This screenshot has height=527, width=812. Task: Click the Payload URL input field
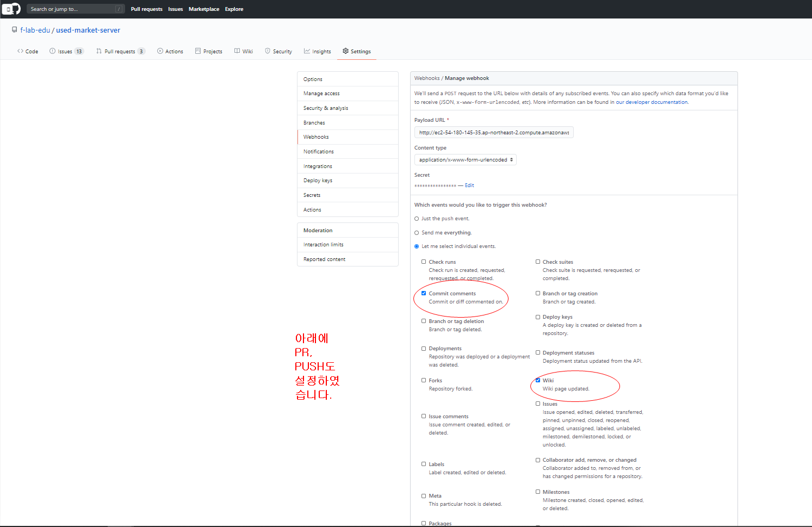[x=494, y=133]
